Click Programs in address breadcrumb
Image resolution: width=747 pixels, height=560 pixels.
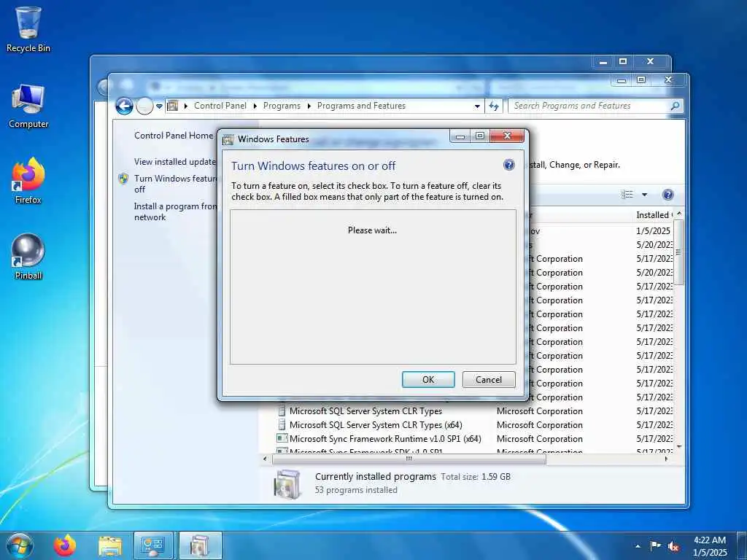coord(282,106)
